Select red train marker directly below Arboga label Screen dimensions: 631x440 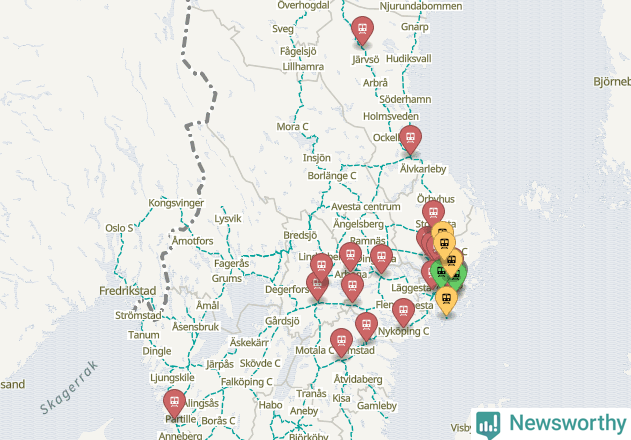pos(352,287)
